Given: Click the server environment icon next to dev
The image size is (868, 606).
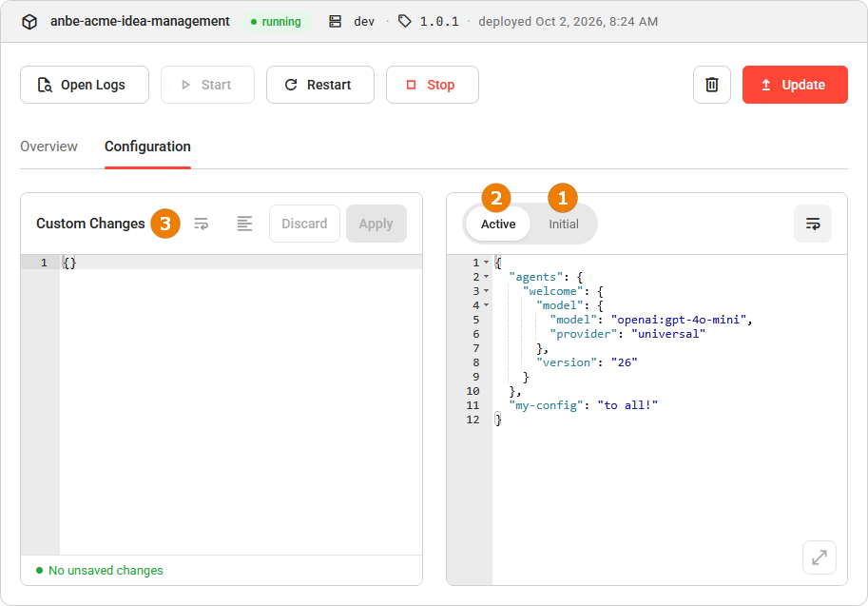Looking at the screenshot, I should [x=335, y=22].
